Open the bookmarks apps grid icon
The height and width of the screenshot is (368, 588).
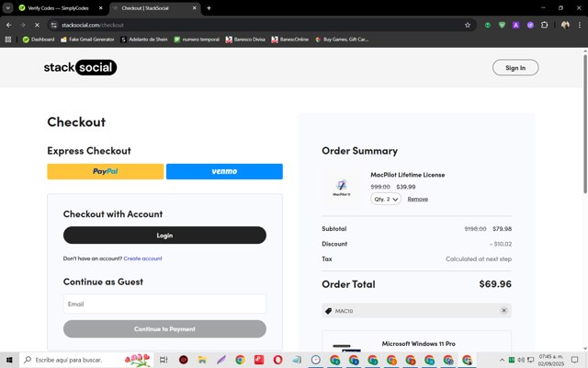[8, 40]
